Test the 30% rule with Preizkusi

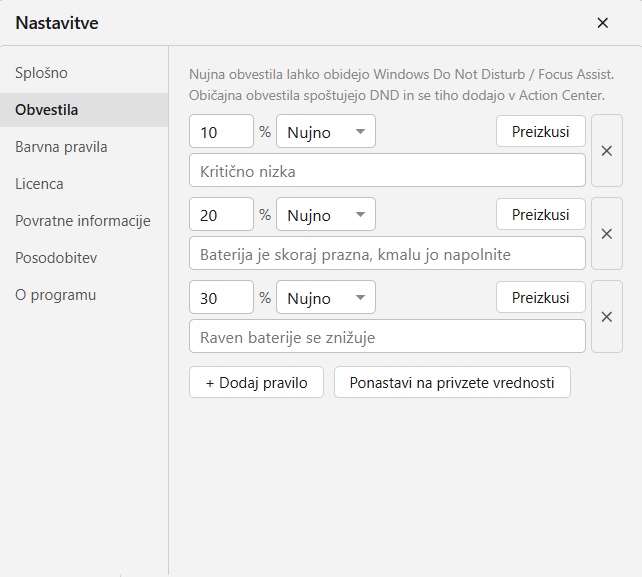point(540,297)
